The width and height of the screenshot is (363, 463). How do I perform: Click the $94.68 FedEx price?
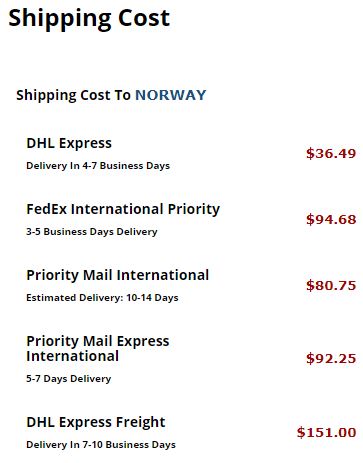pos(331,219)
